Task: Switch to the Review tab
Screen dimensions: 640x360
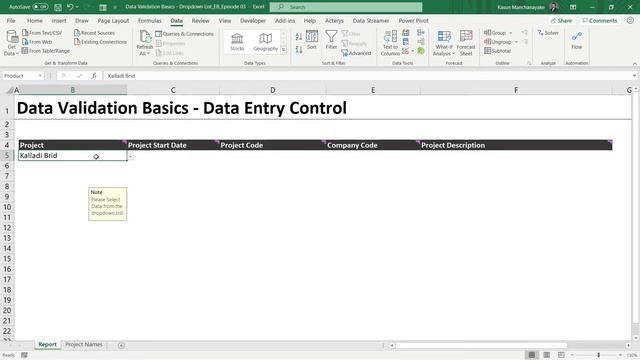Action: (x=200, y=20)
